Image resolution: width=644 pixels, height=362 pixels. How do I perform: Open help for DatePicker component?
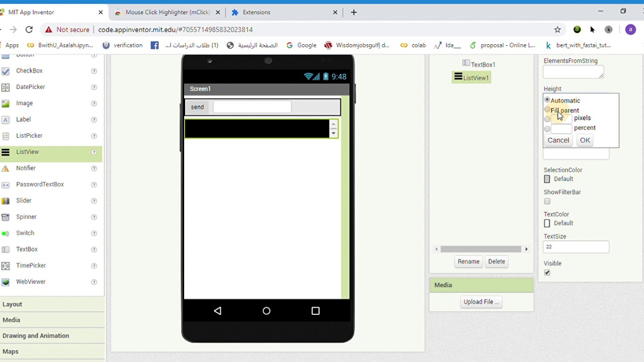pos(94,87)
